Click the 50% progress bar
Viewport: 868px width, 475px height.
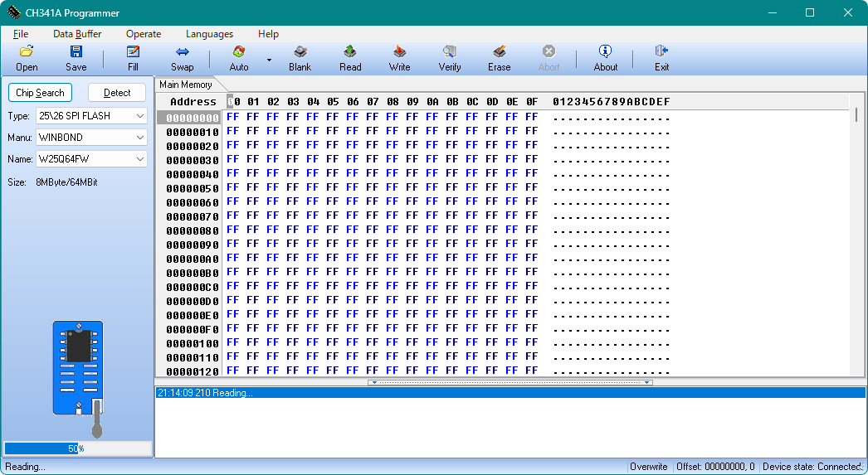click(x=77, y=448)
